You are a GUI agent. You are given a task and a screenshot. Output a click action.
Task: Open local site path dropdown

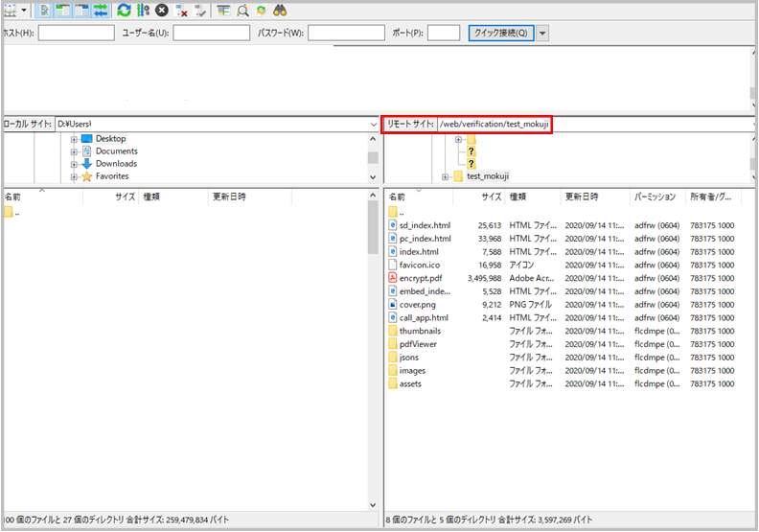coord(373,125)
